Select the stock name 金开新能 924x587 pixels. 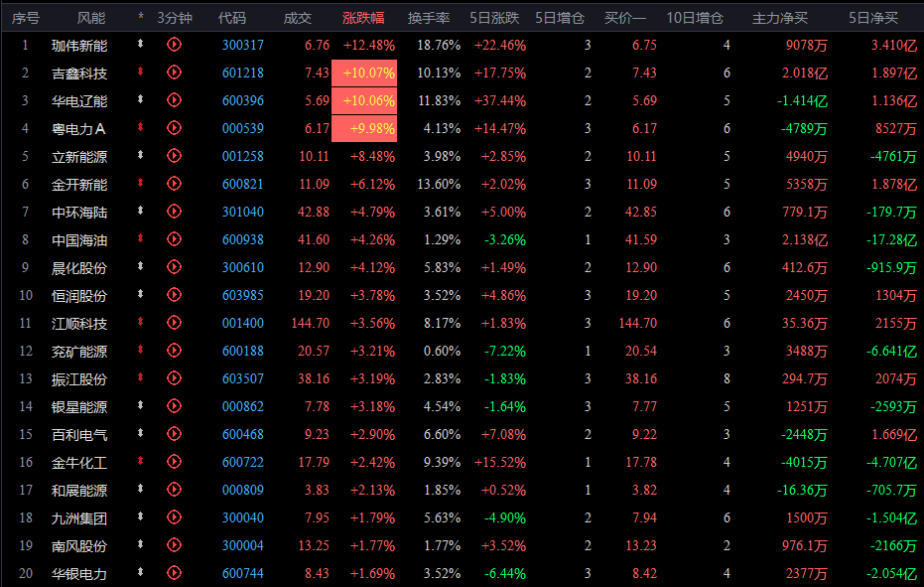pos(79,184)
